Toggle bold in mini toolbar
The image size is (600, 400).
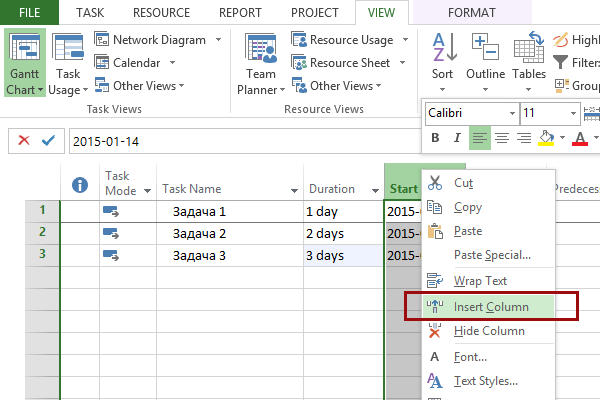click(436, 138)
